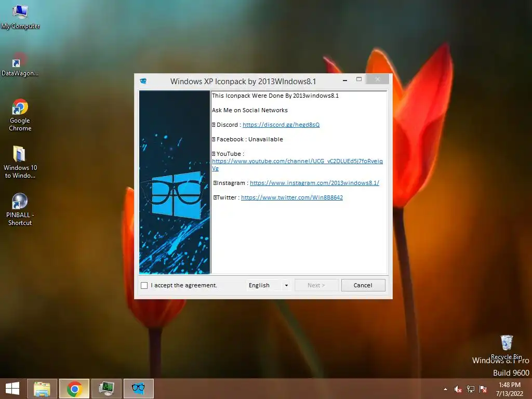Check I accept the agreement

click(144, 285)
